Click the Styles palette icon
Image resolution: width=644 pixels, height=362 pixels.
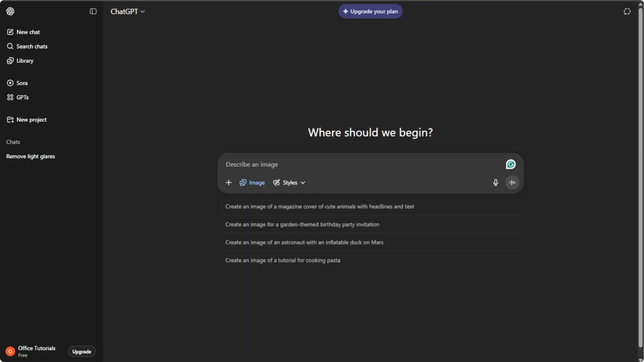click(x=276, y=183)
